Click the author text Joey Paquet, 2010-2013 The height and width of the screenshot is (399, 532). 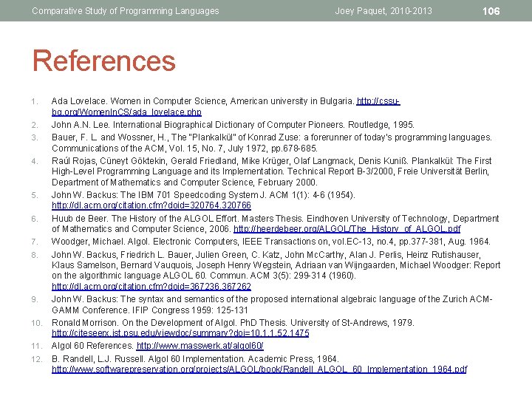383,11
